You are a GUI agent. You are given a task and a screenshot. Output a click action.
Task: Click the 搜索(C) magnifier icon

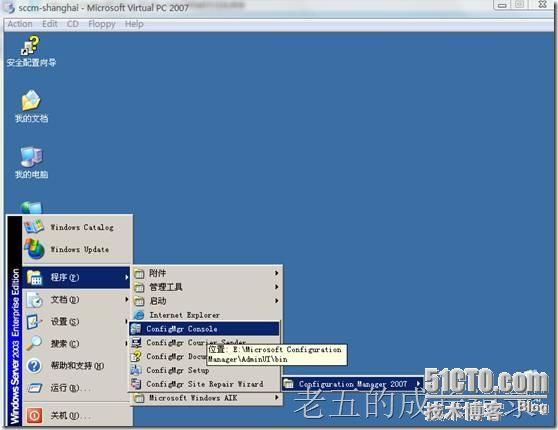(35, 344)
